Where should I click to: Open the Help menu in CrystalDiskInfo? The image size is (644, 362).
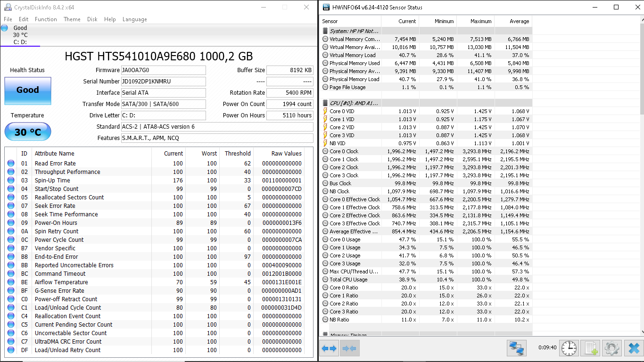coord(110,19)
